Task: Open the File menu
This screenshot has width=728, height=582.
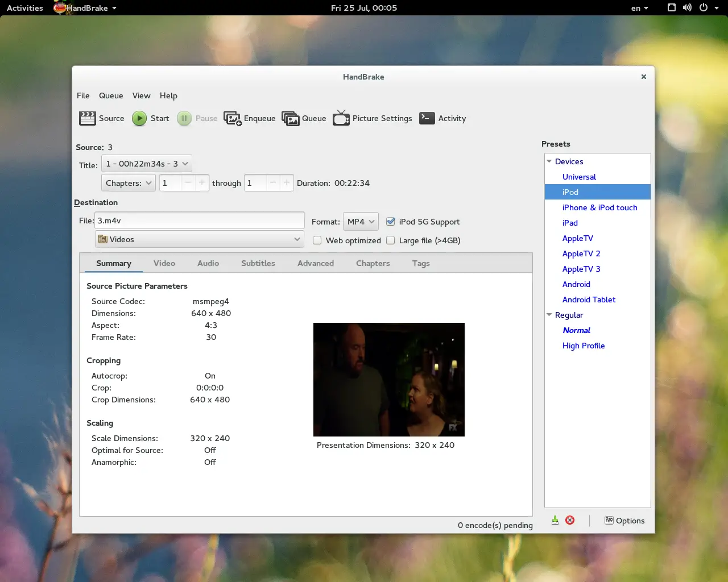Action: [83, 95]
